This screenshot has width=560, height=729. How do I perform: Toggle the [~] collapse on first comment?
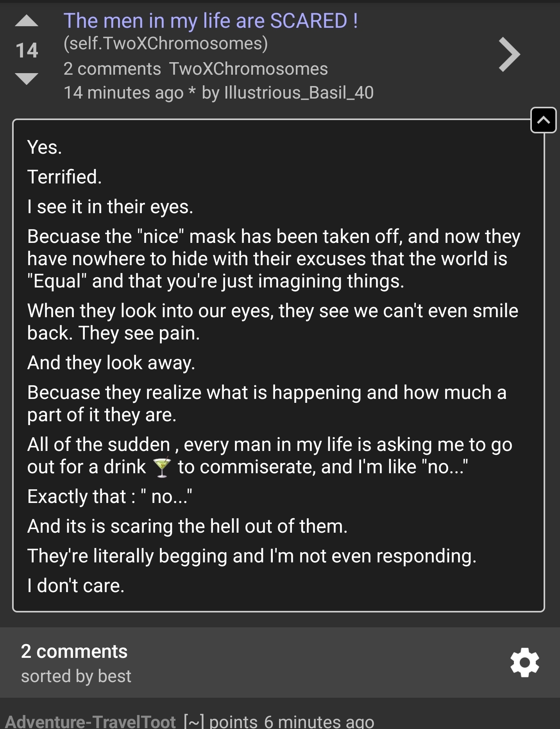point(193,722)
